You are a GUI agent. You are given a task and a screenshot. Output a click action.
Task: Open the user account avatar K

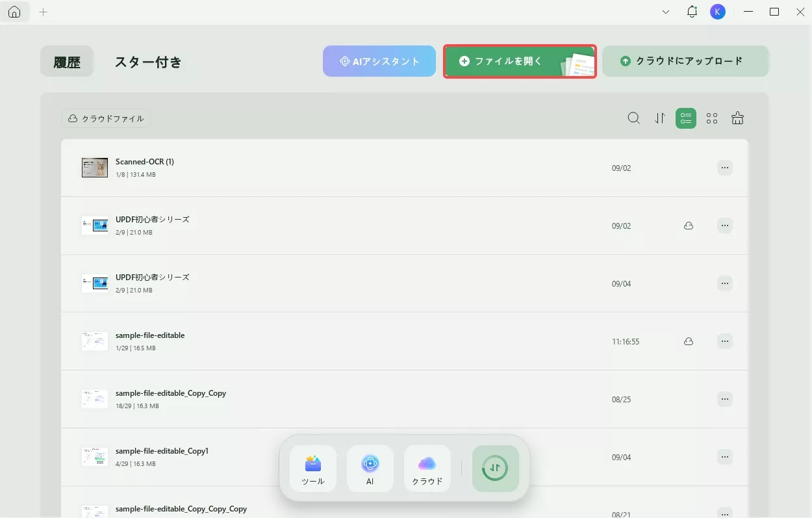coord(717,12)
